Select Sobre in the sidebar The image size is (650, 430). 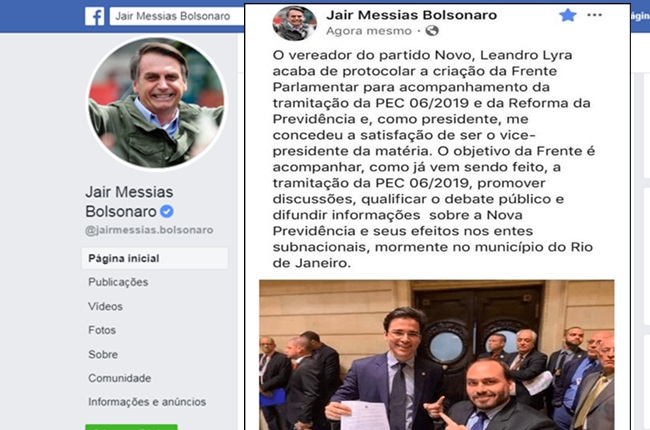click(x=103, y=355)
